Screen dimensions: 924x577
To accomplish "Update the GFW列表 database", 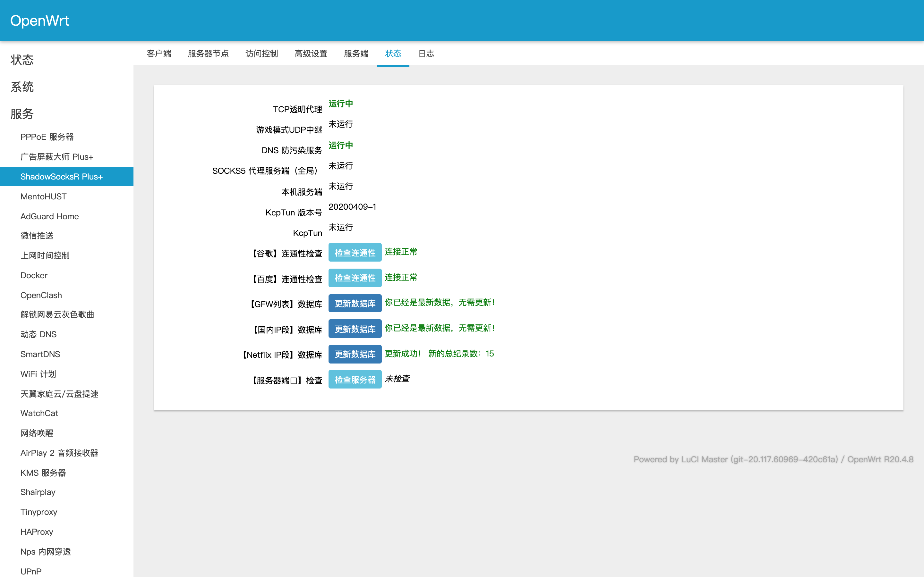I will pos(355,303).
